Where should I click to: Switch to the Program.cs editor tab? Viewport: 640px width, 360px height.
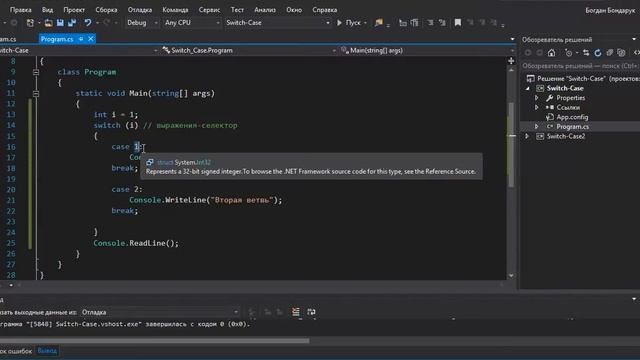(57, 39)
